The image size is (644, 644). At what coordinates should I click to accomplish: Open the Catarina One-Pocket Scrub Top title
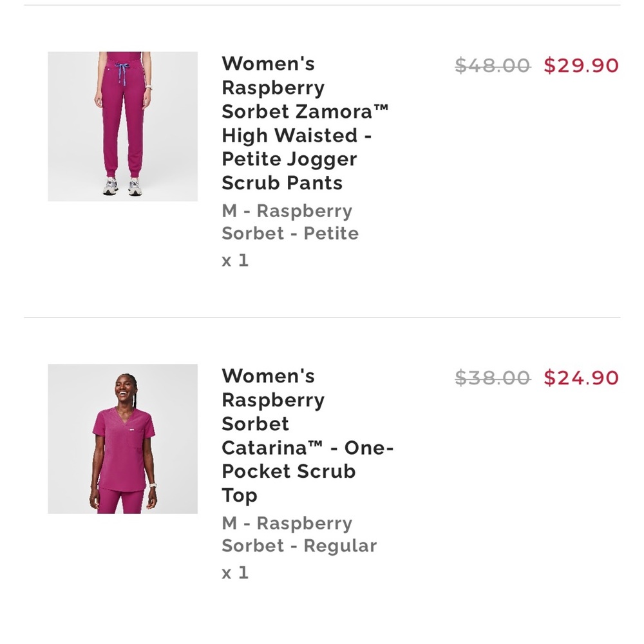308,435
